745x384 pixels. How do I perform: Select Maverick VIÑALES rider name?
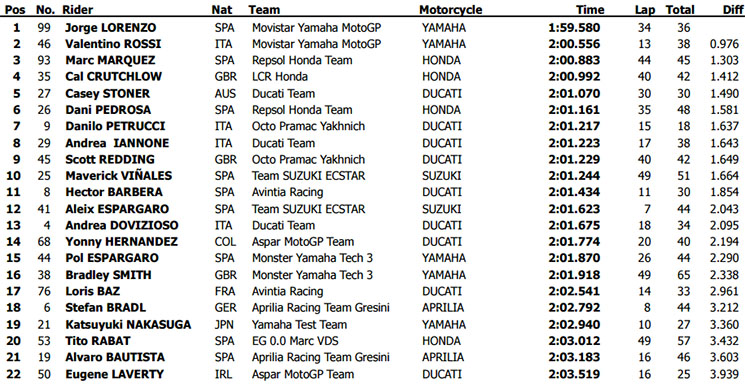tap(118, 176)
